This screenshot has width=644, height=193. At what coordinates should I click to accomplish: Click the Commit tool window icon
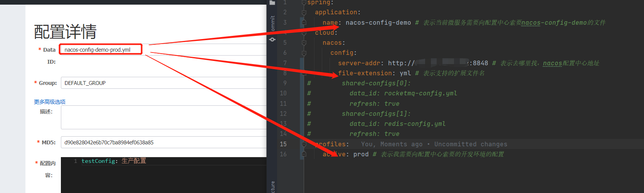tap(272, 39)
